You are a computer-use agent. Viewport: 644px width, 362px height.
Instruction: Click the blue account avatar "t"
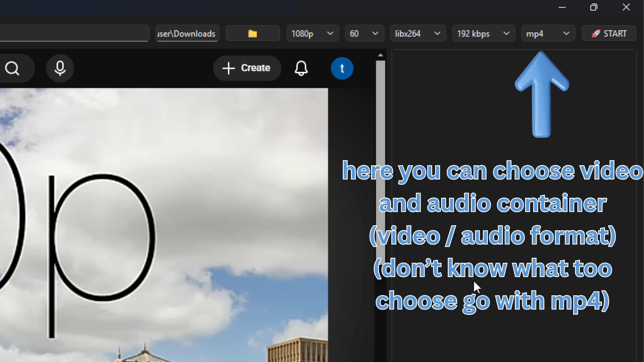[342, 68]
